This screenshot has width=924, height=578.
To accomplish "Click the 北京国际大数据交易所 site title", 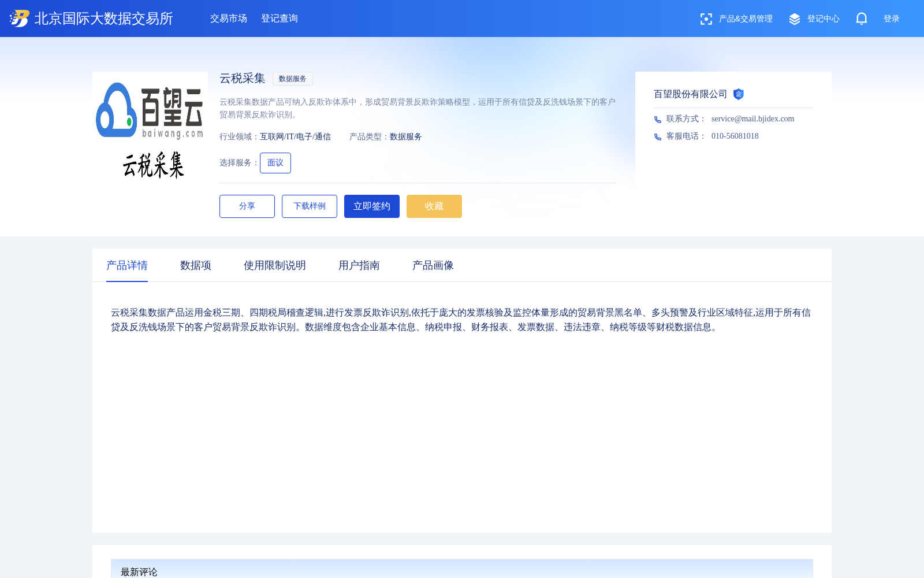I will [104, 18].
